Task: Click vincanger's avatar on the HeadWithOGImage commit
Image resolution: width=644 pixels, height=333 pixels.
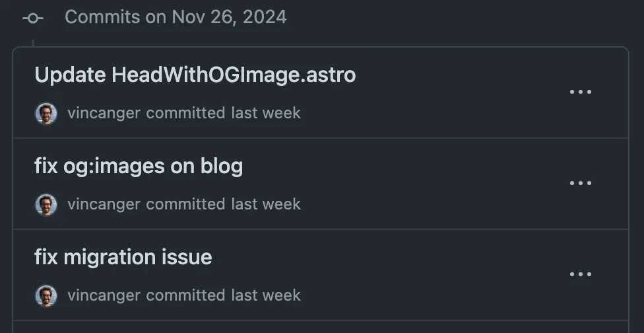Action: click(46, 113)
